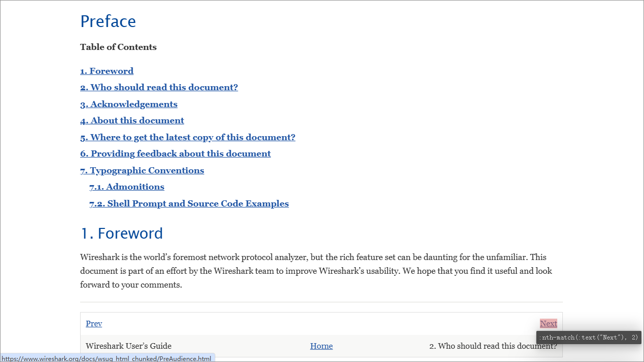Open 'Providing feedback about this document' link

pyautogui.click(x=175, y=153)
